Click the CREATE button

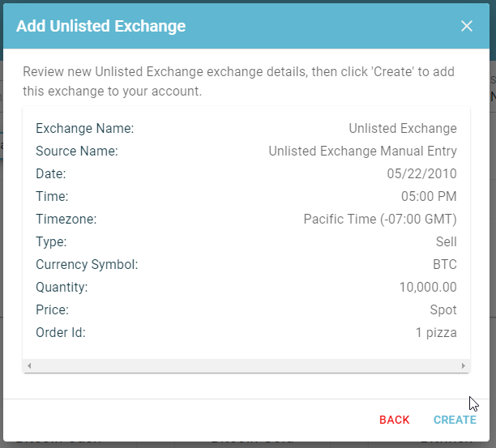(455, 420)
